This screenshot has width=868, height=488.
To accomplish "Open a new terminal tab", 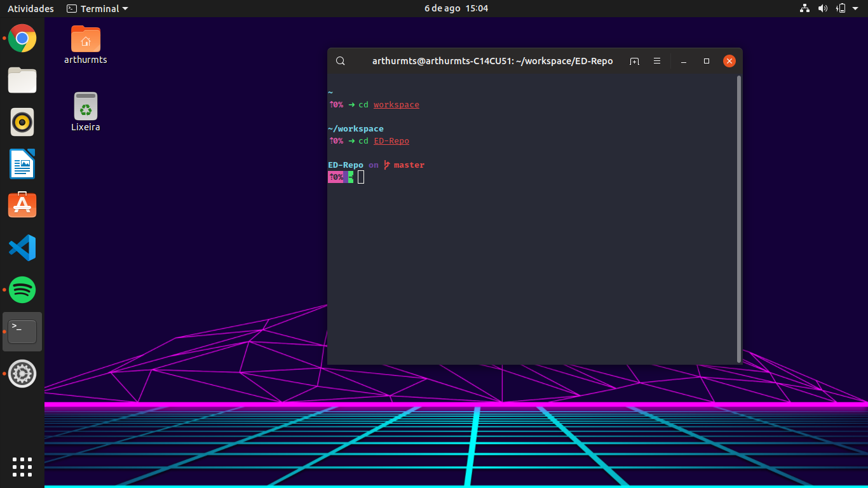I will (634, 60).
